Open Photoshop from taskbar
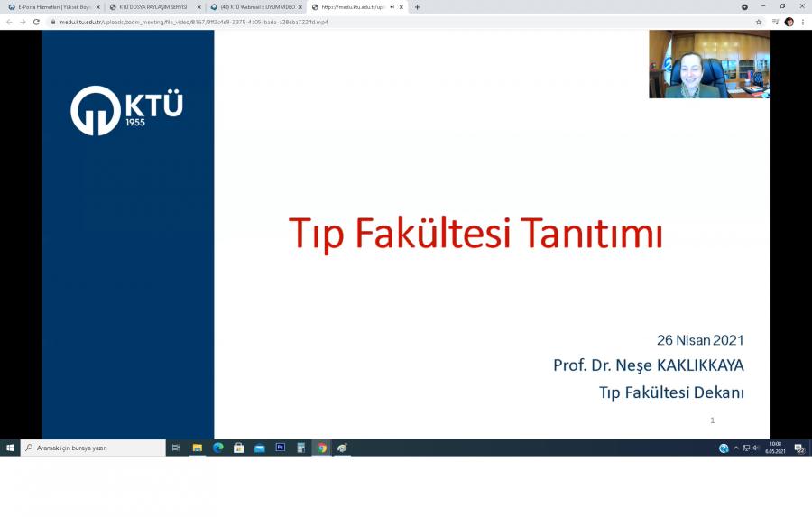This screenshot has height=517, width=812. point(280,448)
